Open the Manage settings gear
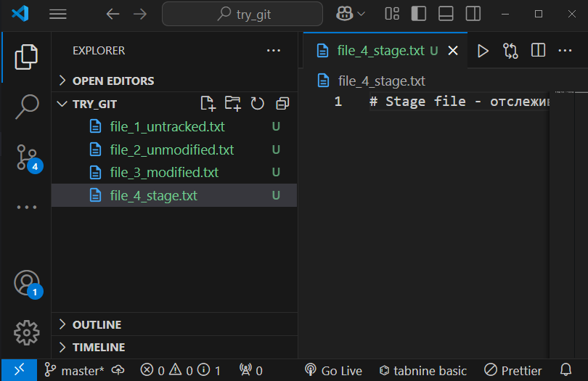Image resolution: width=588 pixels, height=381 pixels. click(27, 332)
